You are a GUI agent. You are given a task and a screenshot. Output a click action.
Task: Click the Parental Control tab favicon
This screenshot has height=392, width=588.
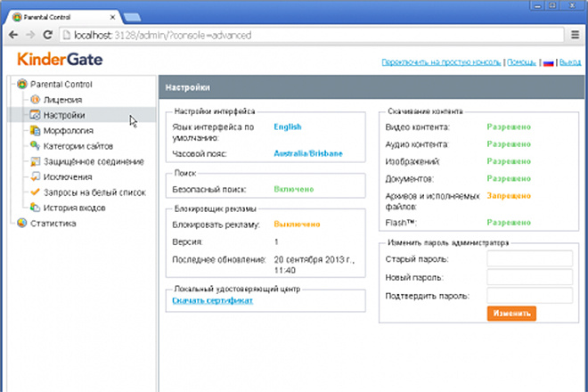(x=17, y=17)
